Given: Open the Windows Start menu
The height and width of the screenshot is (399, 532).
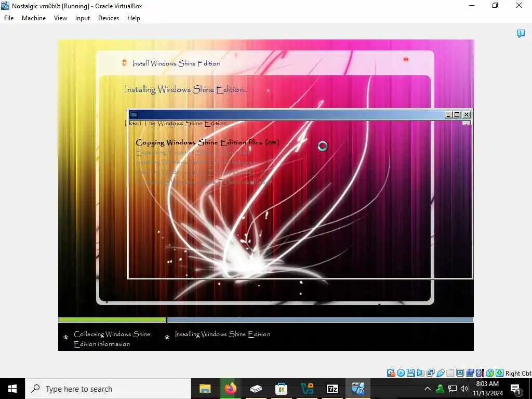Looking at the screenshot, I should click(12, 389).
